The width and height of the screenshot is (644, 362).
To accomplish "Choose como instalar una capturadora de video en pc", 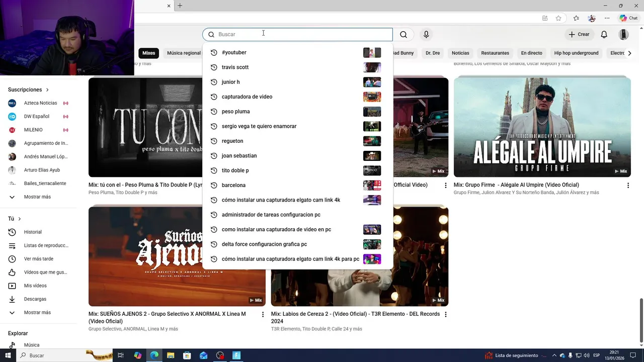I will pyautogui.click(x=297, y=229).
